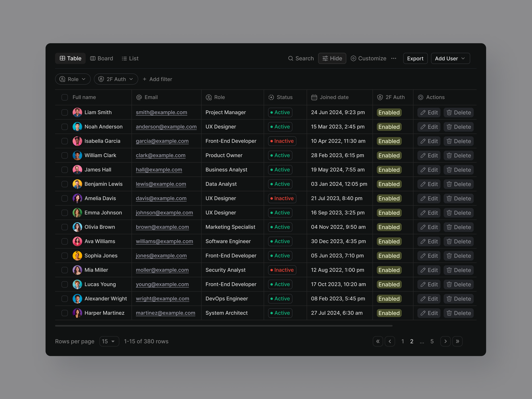Image resolution: width=532 pixels, height=399 pixels.
Task: Open the more options ellipsis menu
Action: pos(394,58)
